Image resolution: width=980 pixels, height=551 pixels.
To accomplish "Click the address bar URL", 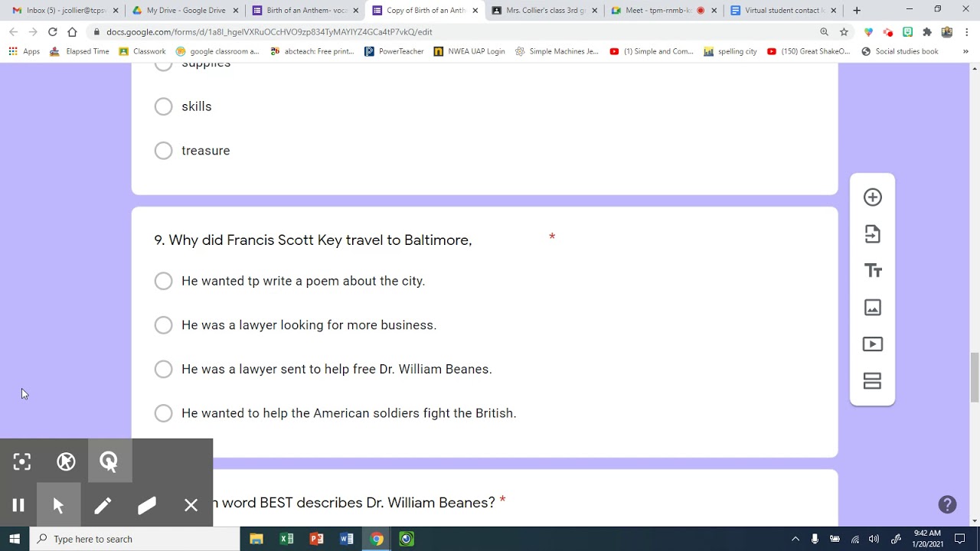I will [269, 32].
